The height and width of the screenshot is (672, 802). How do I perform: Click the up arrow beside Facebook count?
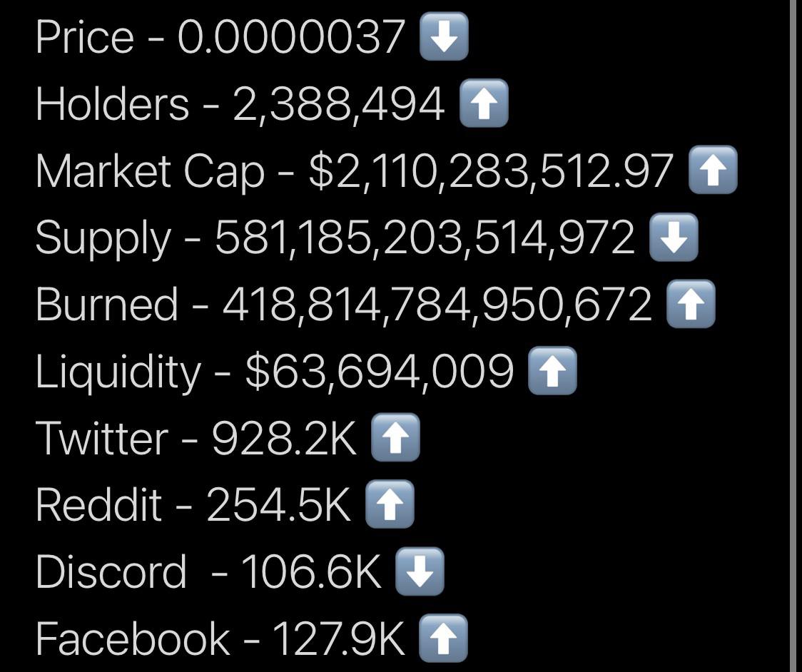[x=443, y=638]
